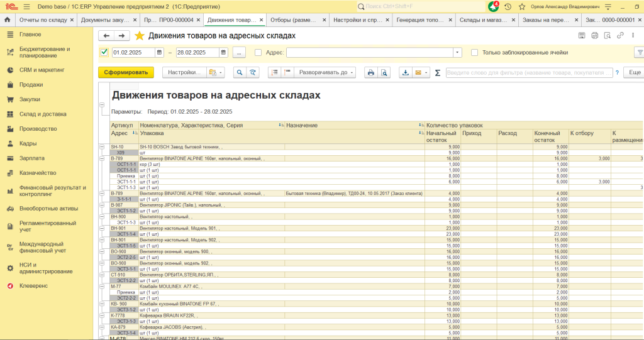Open НСИ и администрирование section
Image resolution: width=644 pixels, height=340 pixels.
click(x=45, y=268)
